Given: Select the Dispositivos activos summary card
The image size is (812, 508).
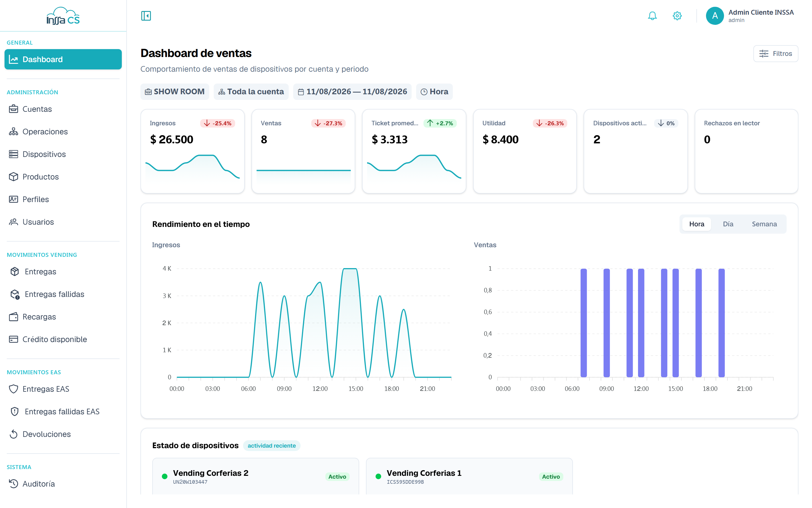Looking at the screenshot, I should 636,151.
